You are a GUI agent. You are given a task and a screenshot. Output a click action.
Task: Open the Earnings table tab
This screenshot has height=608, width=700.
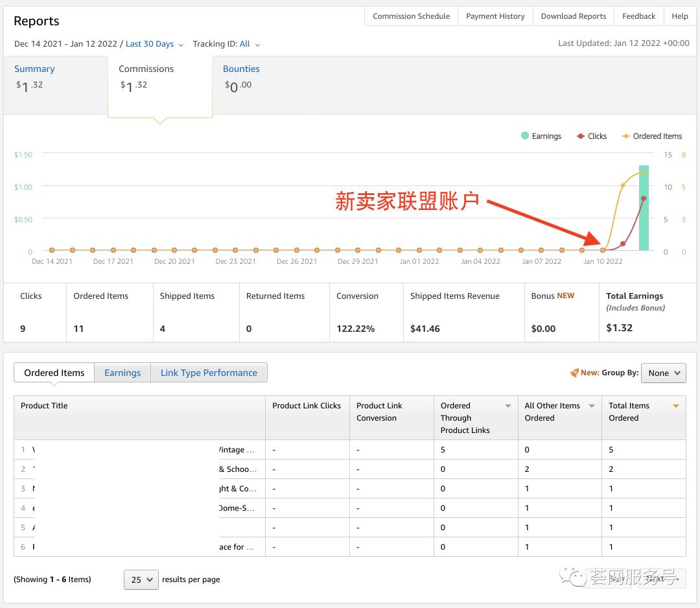(x=122, y=373)
